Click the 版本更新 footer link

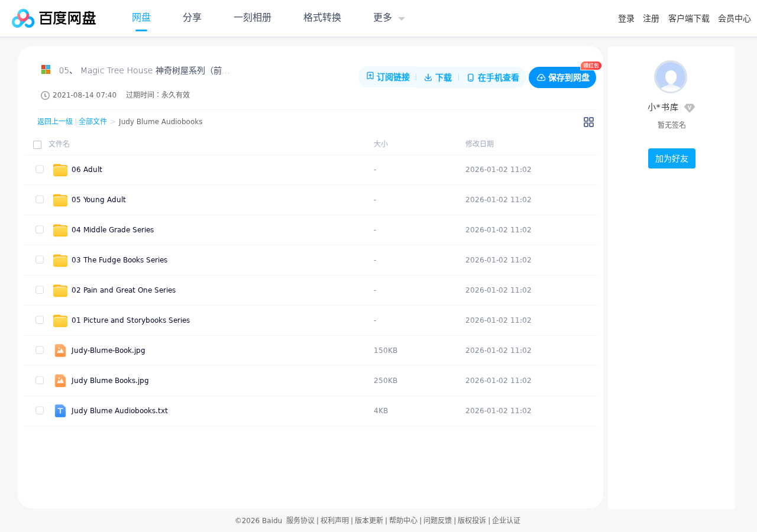point(369,521)
